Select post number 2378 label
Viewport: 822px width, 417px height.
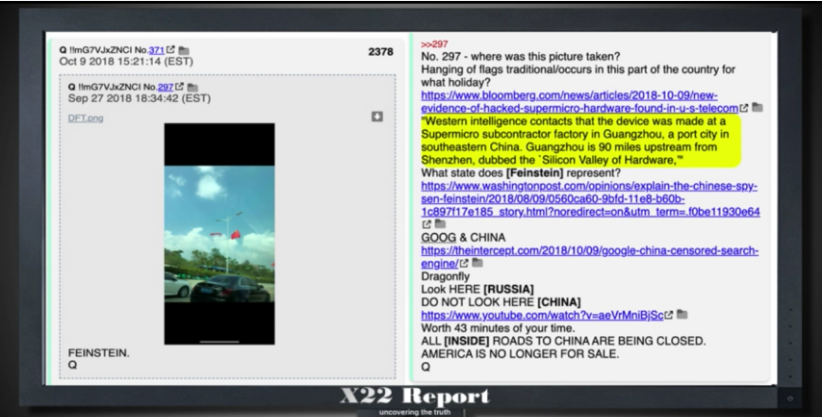coord(381,51)
